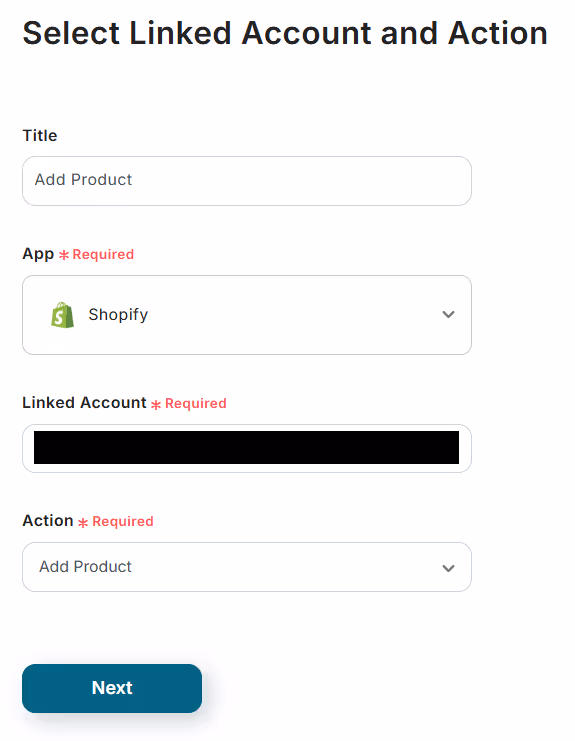575x741 pixels.
Task: Open the Shopify app selector
Action: coord(247,315)
